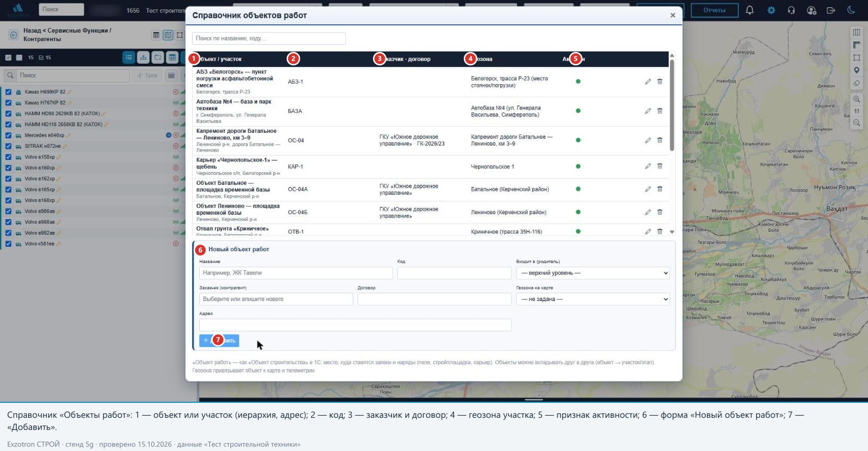Click the Отчеты button
The image size is (868, 451).
click(x=714, y=10)
